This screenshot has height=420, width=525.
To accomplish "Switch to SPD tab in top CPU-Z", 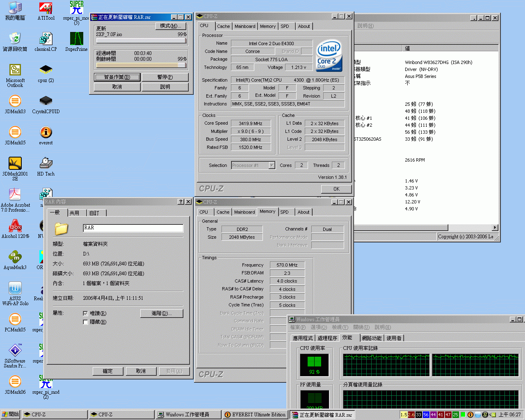I will [x=285, y=26].
